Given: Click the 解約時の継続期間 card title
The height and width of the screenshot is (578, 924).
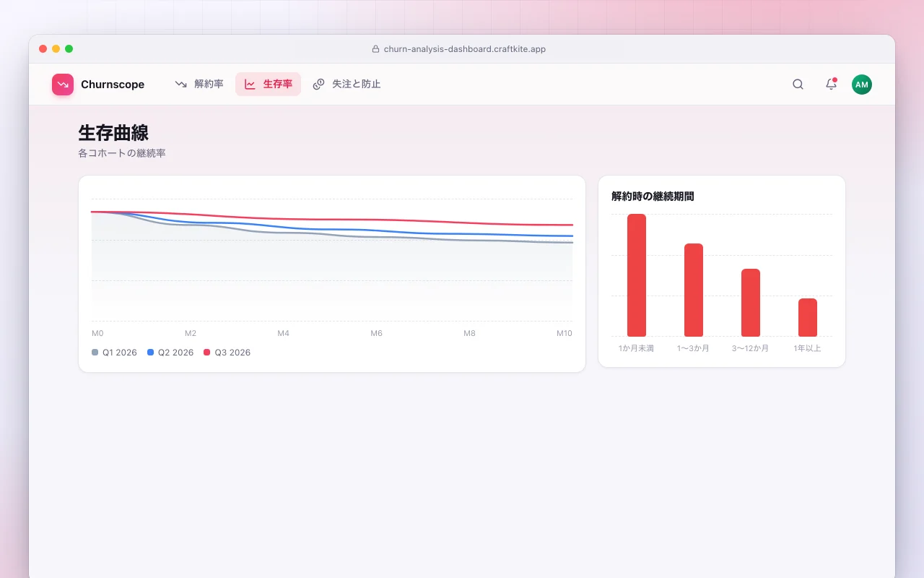Looking at the screenshot, I should pos(653,196).
